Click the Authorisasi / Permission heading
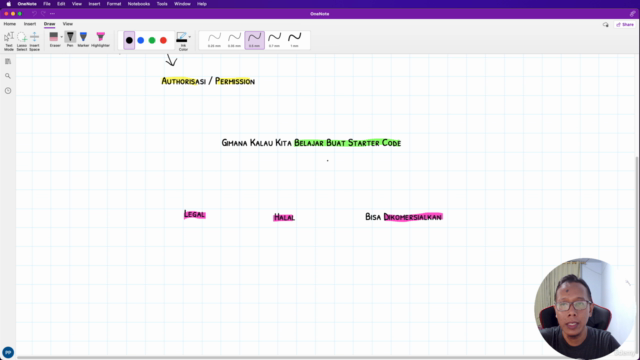This screenshot has width=640, height=360. coord(208,81)
